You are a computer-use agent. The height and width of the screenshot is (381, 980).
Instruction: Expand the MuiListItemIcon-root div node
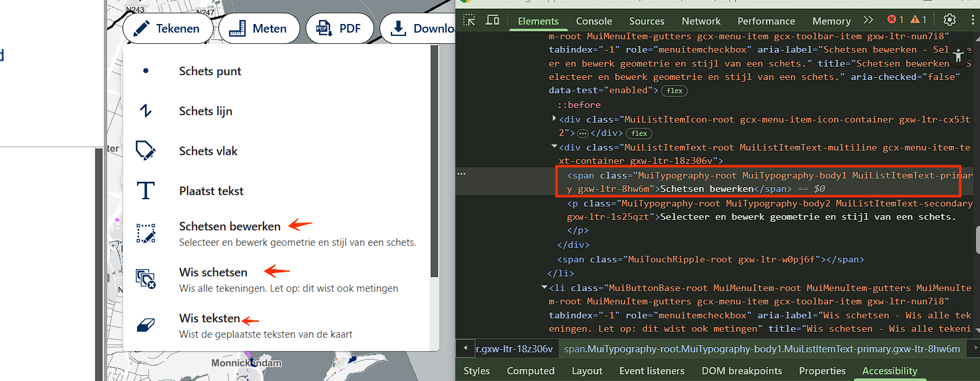click(555, 119)
